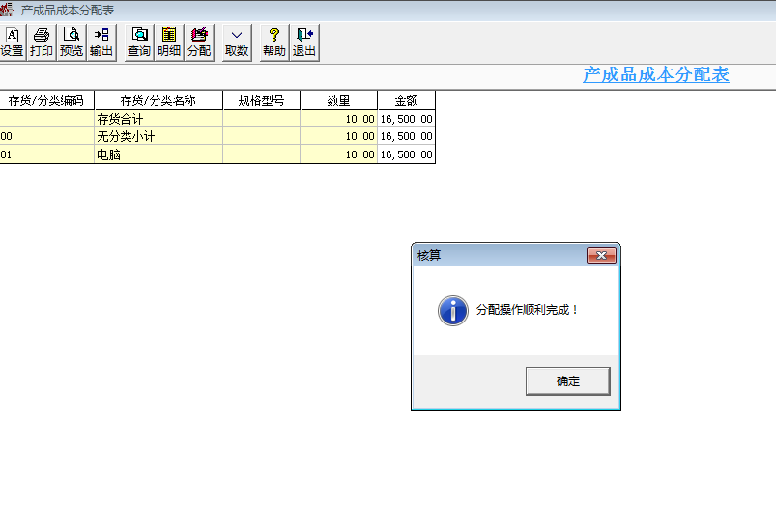Click the 数量 value in 存货合计 row
776x532 pixels.
coord(338,119)
